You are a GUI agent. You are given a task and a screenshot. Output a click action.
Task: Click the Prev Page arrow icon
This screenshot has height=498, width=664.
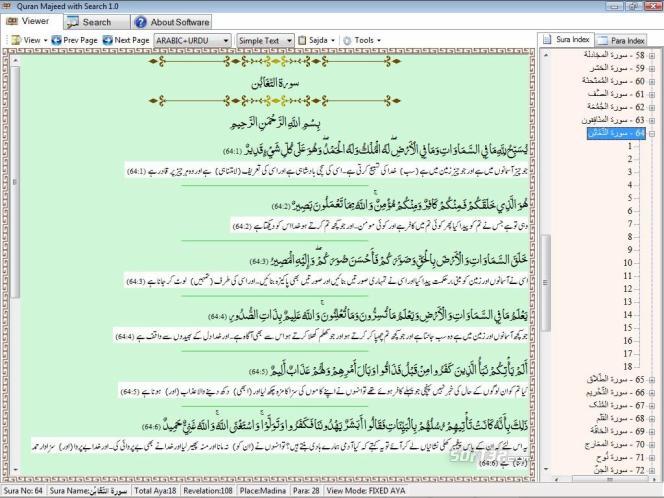[56, 40]
